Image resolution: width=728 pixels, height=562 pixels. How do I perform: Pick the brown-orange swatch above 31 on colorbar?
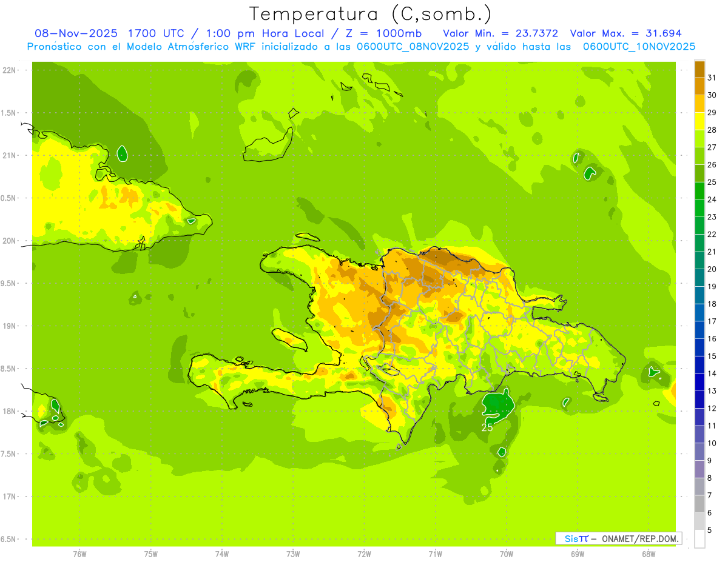point(699,69)
